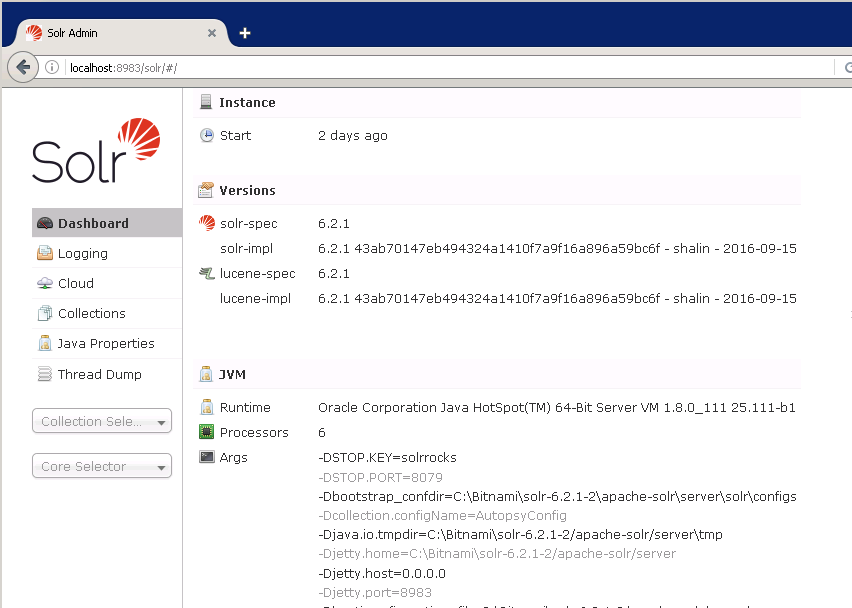Click the Instance section heading
The image size is (852, 608).
tap(247, 102)
